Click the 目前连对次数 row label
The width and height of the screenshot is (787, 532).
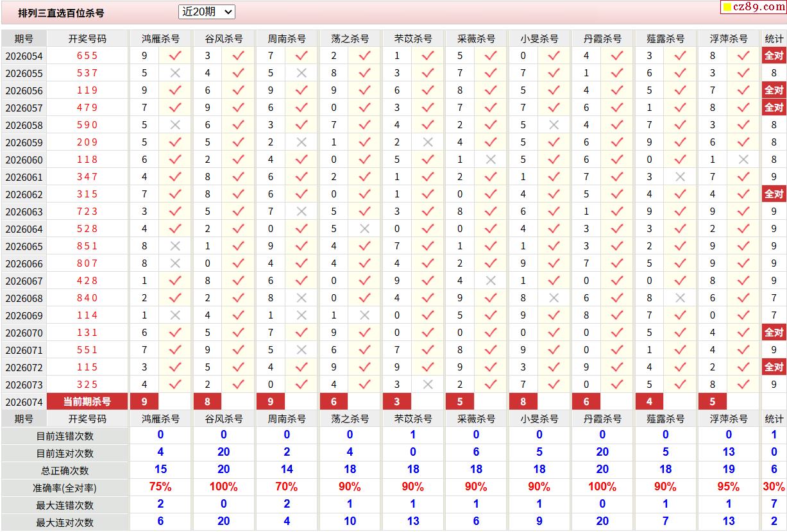tap(65, 453)
